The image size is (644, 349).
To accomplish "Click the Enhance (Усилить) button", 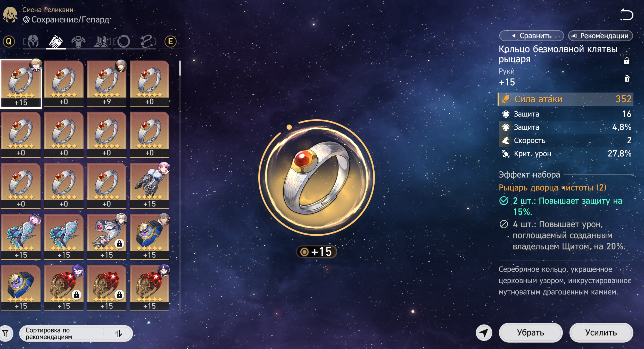I will point(601,333).
